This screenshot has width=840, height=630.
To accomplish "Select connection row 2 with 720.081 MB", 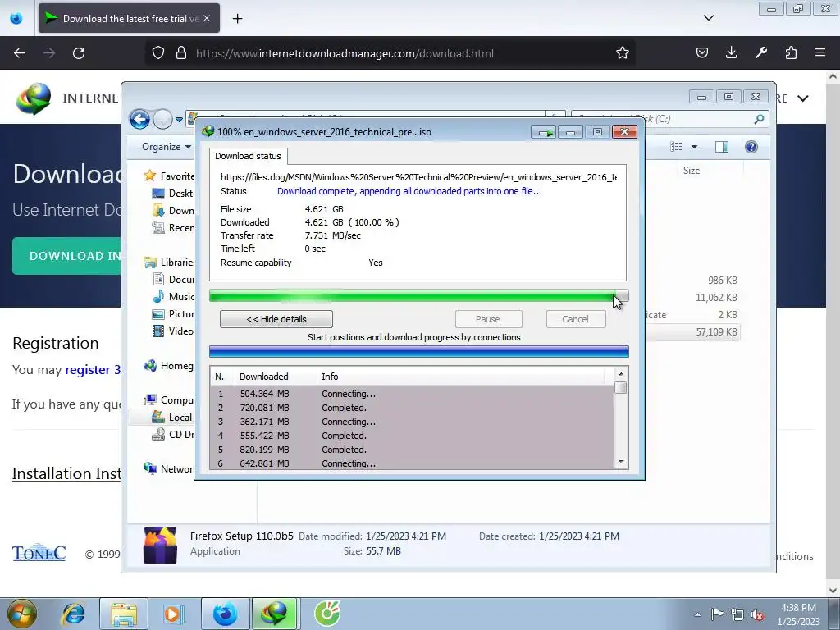I will pyautogui.click(x=412, y=408).
